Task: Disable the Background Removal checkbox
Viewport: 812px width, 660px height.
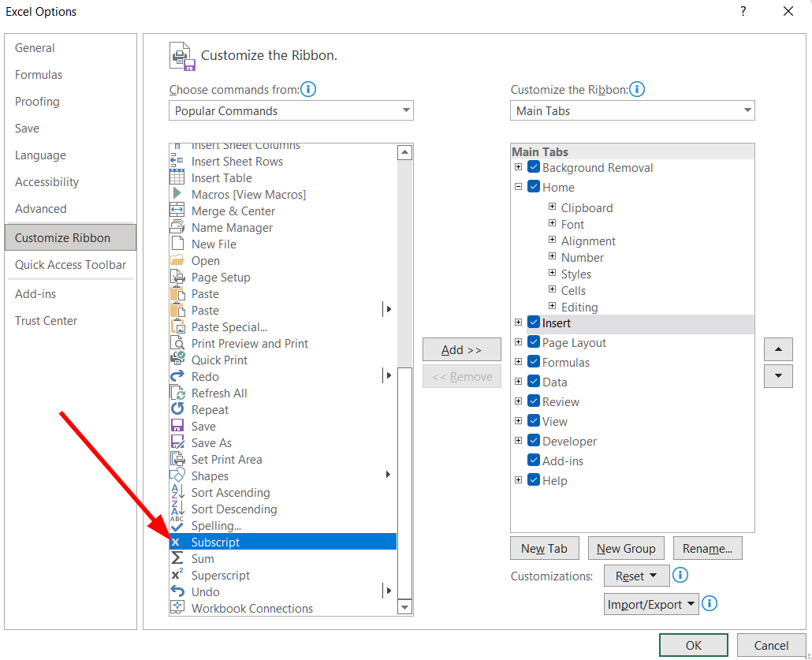Action: click(x=534, y=167)
